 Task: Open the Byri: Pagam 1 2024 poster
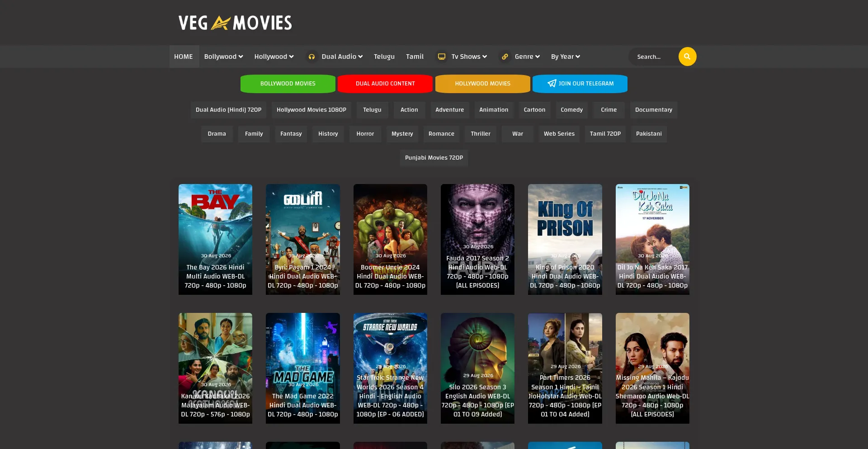coord(303,239)
